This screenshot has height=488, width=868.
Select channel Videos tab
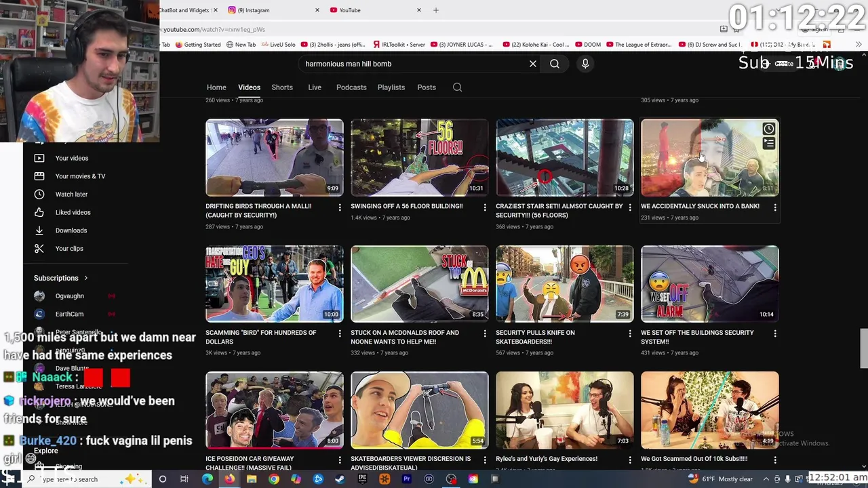click(249, 87)
